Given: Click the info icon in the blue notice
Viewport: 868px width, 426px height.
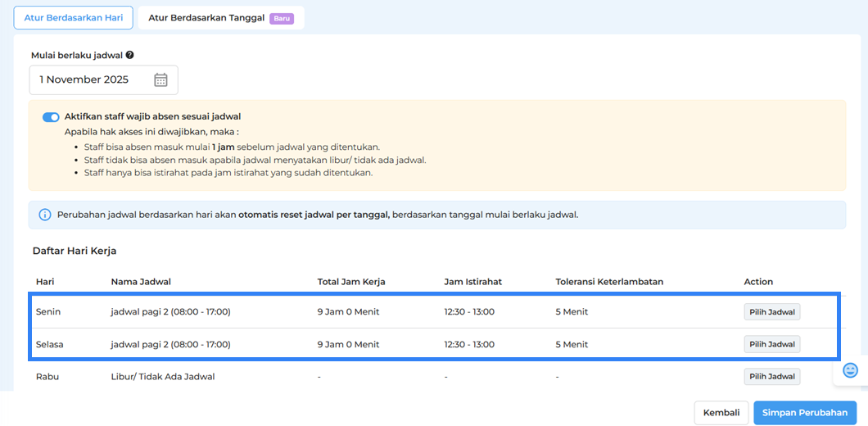Looking at the screenshot, I should [x=45, y=215].
